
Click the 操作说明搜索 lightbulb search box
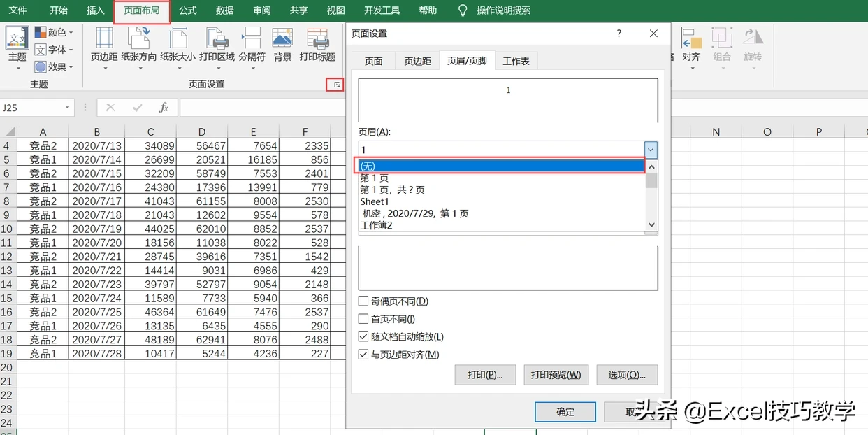coord(495,10)
